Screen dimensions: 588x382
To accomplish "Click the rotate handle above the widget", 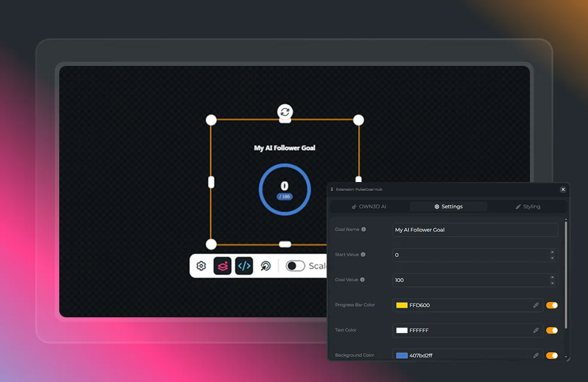I will point(285,111).
